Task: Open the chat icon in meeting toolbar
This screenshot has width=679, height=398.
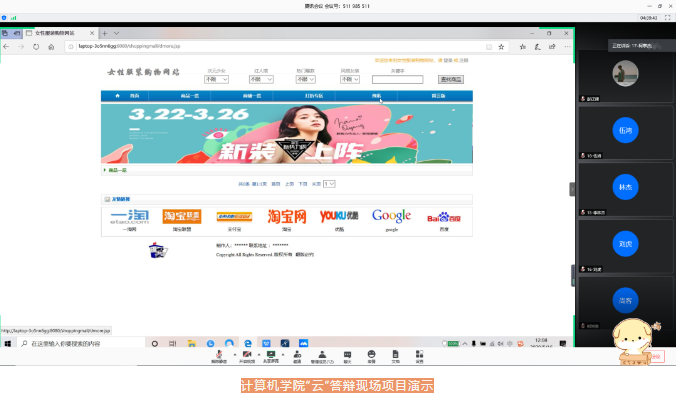Action: point(347,357)
